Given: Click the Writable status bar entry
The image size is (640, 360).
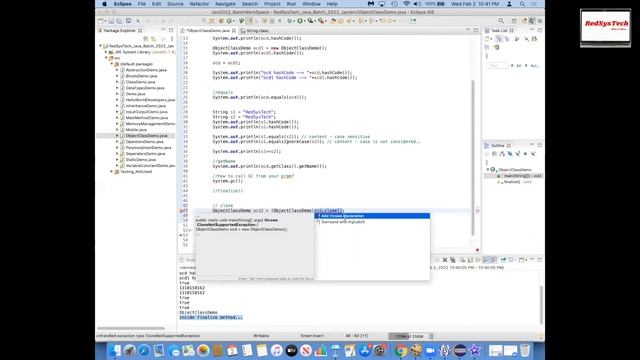Looking at the screenshot, I should coord(261,336).
